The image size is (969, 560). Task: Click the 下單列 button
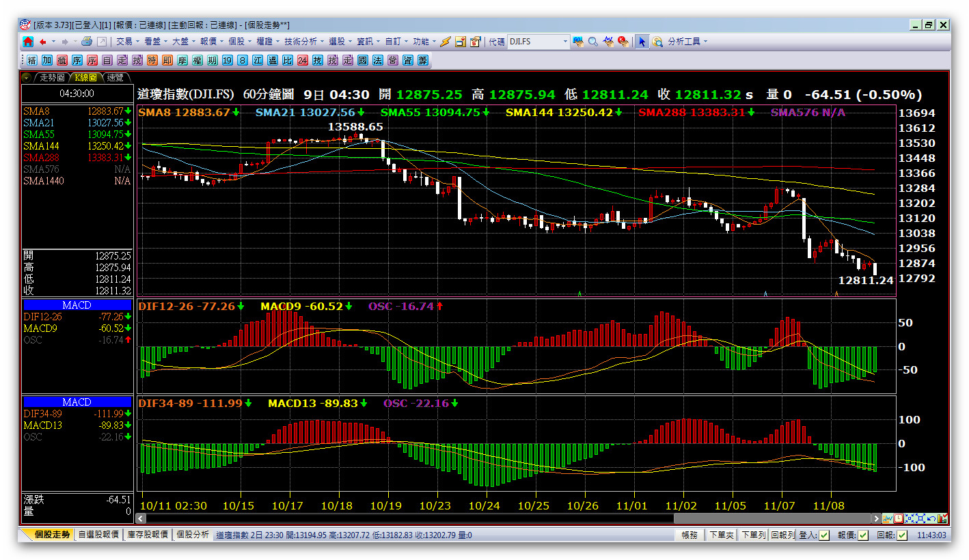click(x=754, y=535)
